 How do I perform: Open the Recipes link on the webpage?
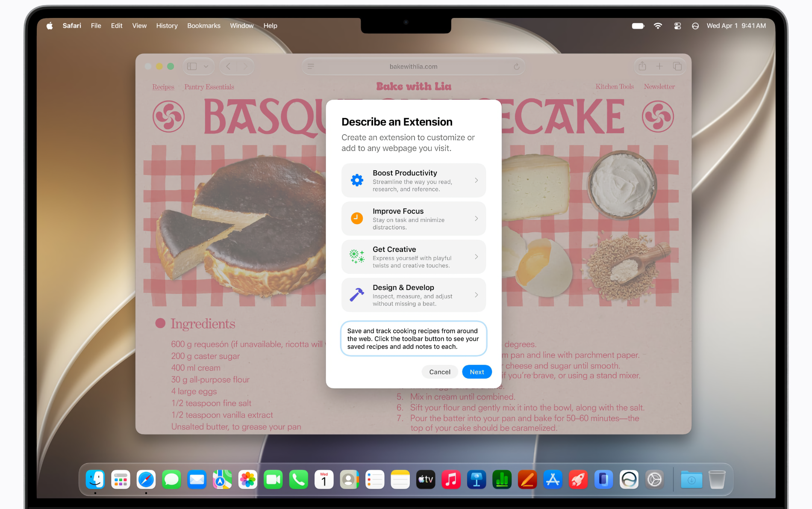click(163, 87)
